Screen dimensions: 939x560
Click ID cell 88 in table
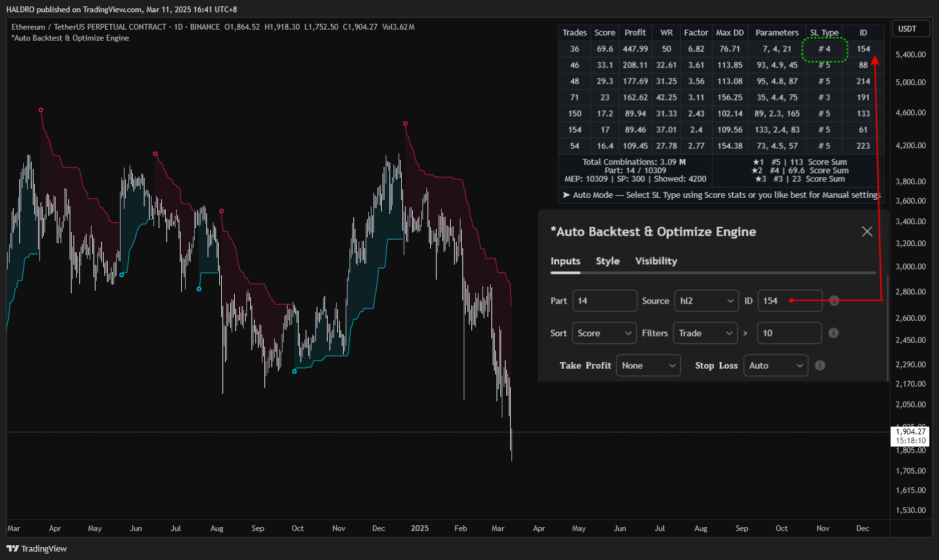(864, 65)
